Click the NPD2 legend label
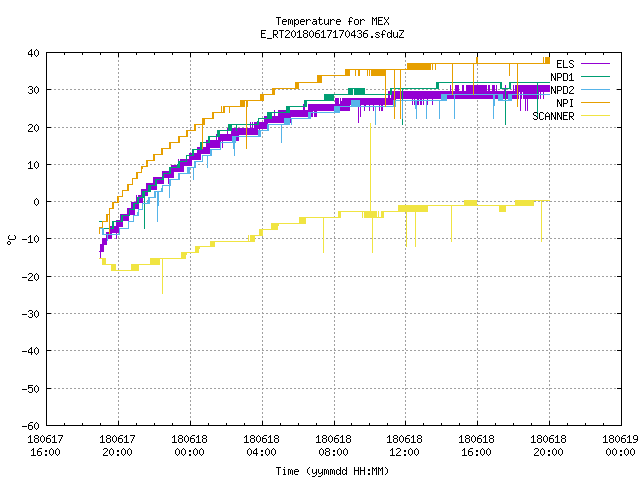This screenshot has width=640, height=480. pos(562,90)
